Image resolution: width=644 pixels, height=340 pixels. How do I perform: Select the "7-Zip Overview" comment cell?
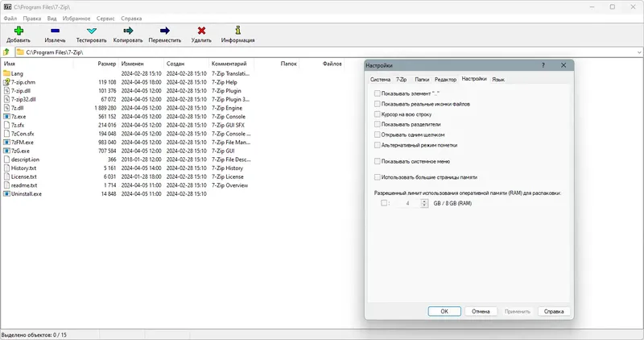229,185
